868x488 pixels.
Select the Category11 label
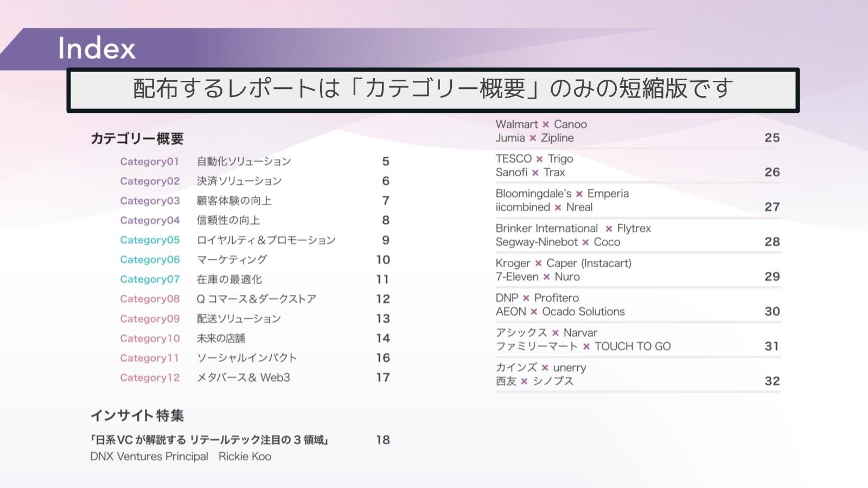coord(150,358)
